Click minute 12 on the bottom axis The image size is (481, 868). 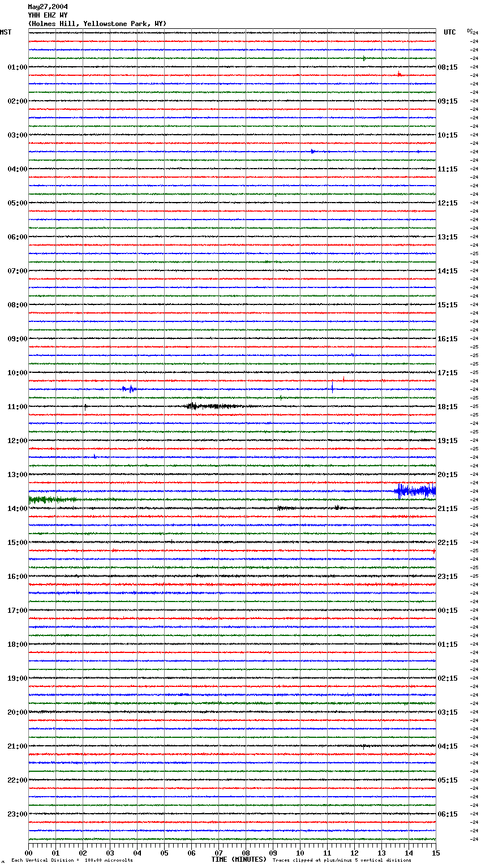point(354,853)
